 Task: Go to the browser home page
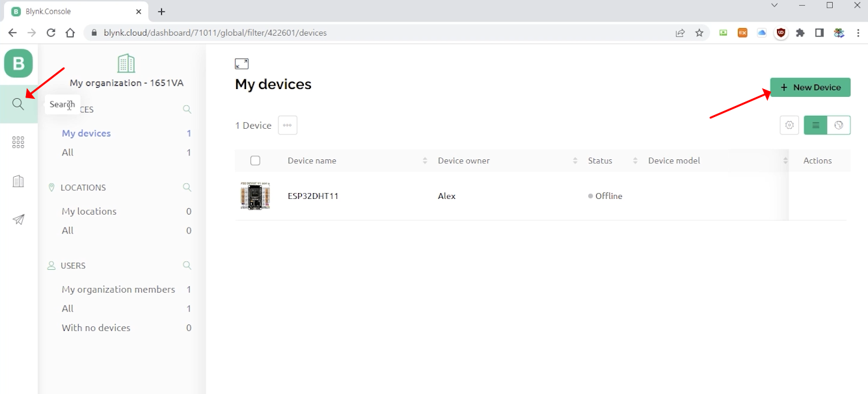pos(70,33)
